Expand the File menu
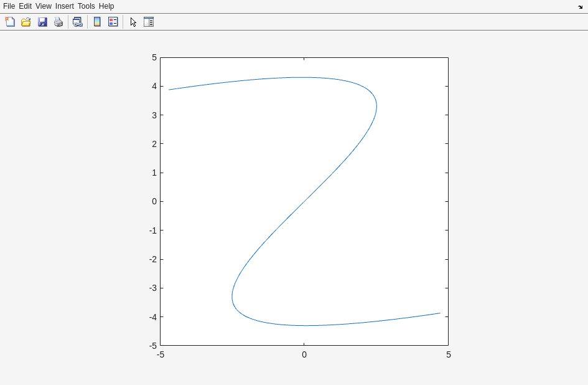588x385 pixels. point(9,6)
